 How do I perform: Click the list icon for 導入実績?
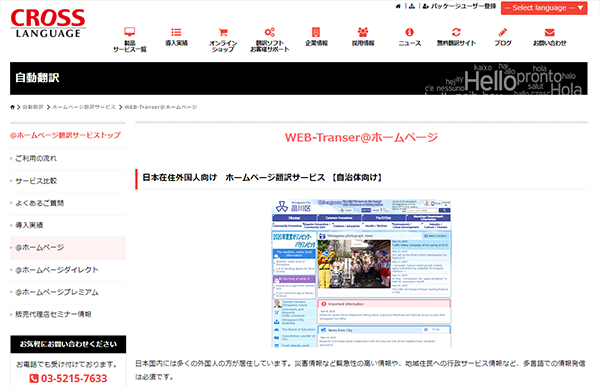(x=176, y=32)
